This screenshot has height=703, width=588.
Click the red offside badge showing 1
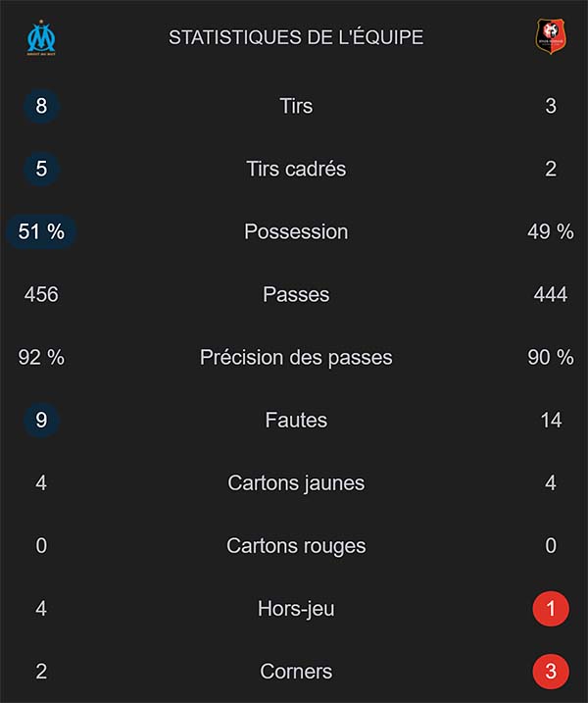tap(551, 609)
